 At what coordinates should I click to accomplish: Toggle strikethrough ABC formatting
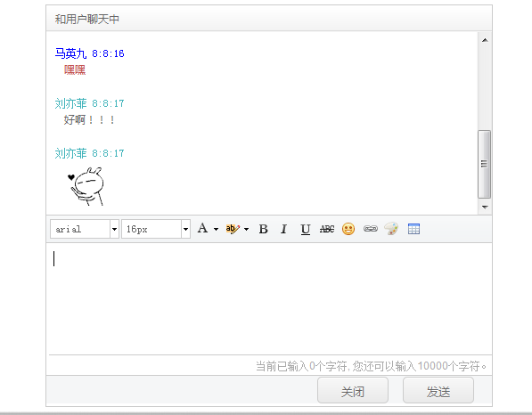327,229
